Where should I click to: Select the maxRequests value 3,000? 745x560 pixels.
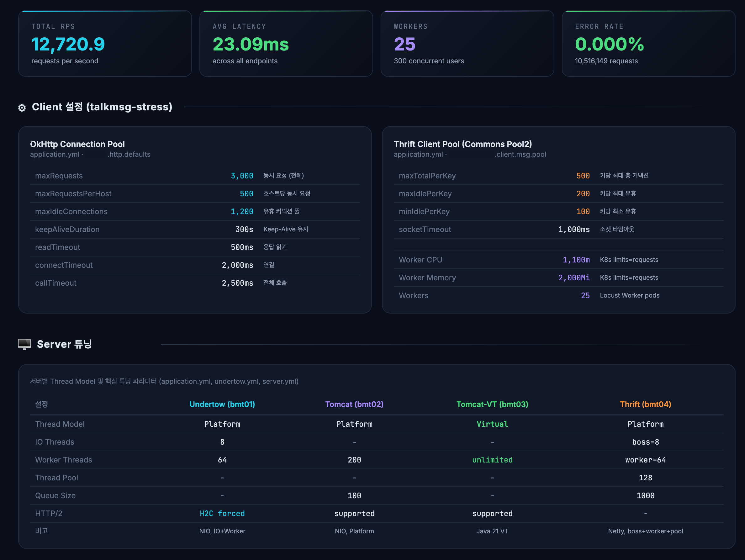[x=242, y=176]
